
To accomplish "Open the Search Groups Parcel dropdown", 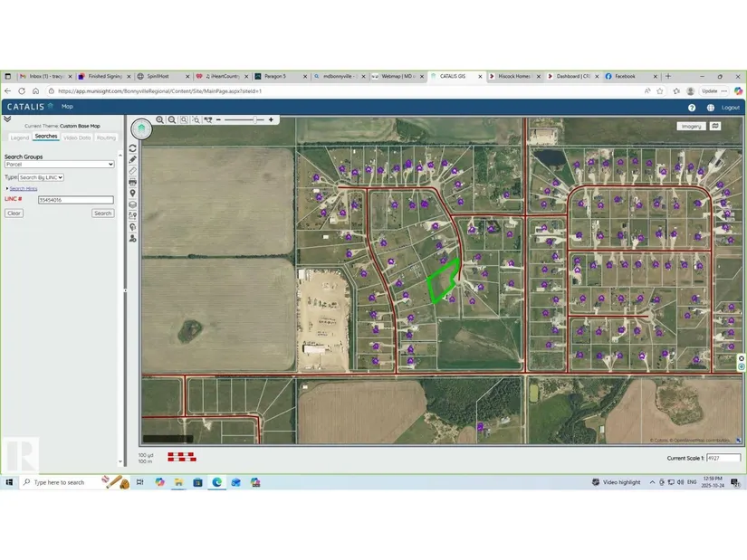I will click(x=60, y=165).
